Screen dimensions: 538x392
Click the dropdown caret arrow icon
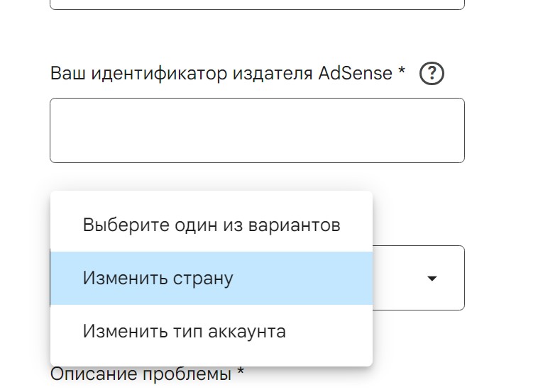point(432,279)
